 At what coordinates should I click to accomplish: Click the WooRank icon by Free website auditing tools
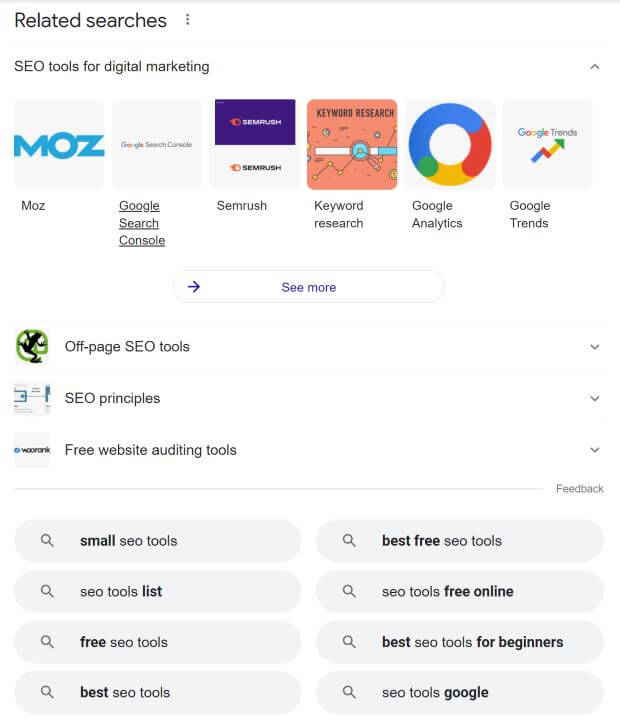[32, 450]
